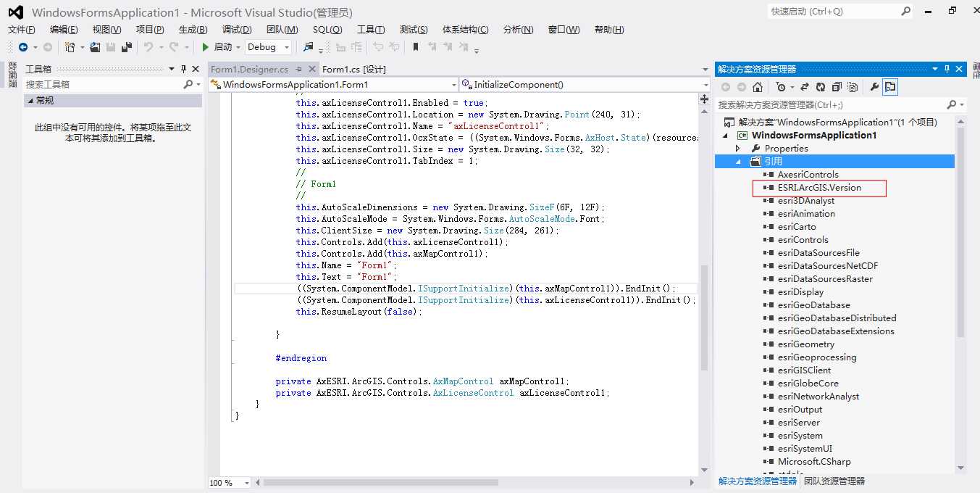
Task: Click the magnifier in toolbox search box
Action: (x=188, y=85)
